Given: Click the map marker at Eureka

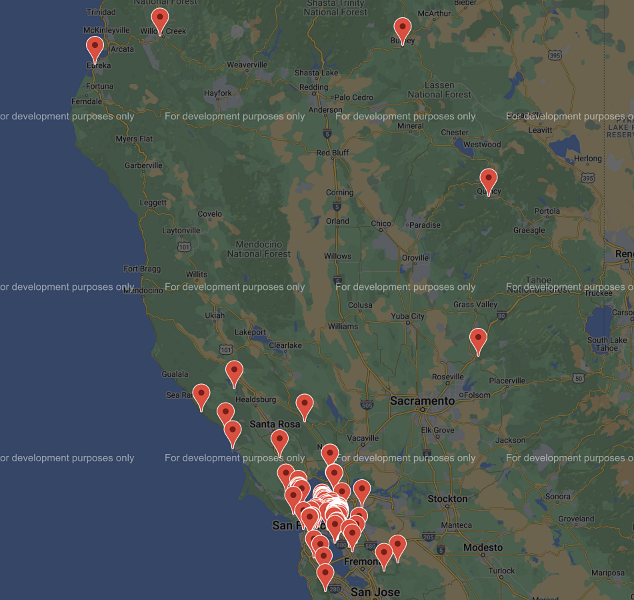Looking at the screenshot, I should click(x=95, y=49).
